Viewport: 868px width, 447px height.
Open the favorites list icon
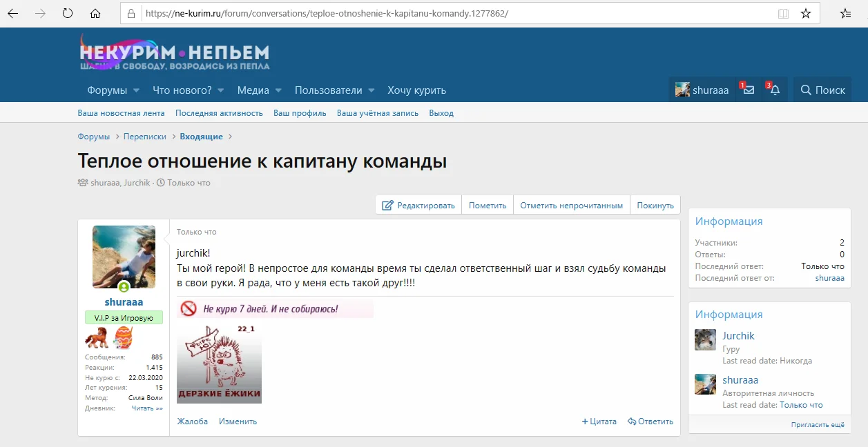point(845,14)
